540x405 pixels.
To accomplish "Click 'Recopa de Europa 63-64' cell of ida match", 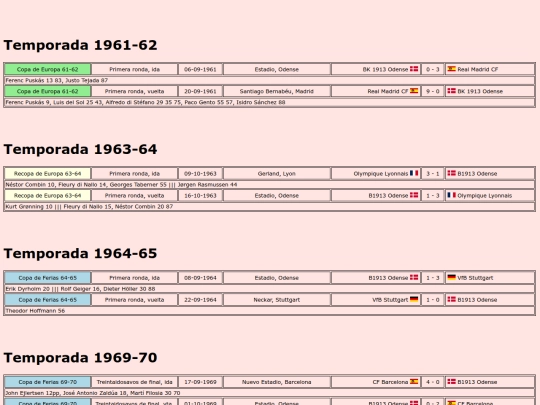I will click(x=48, y=174).
